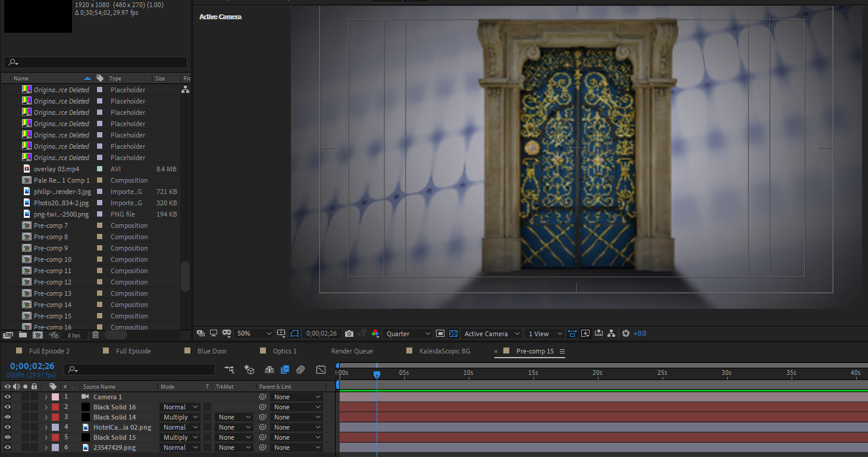Click the trash icon to delete project items
The height and width of the screenshot is (457, 868).
point(96,335)
